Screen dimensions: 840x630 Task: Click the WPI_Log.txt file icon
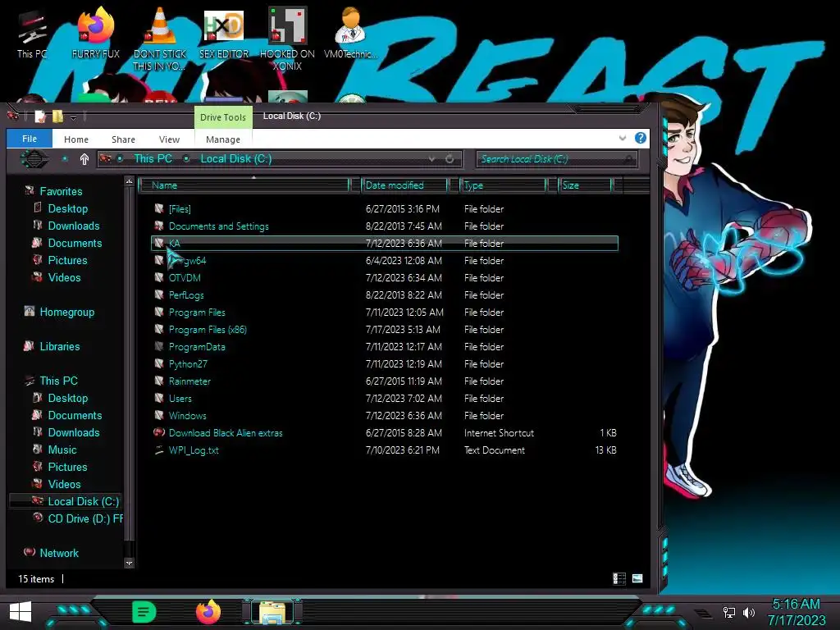coord(159,450)
